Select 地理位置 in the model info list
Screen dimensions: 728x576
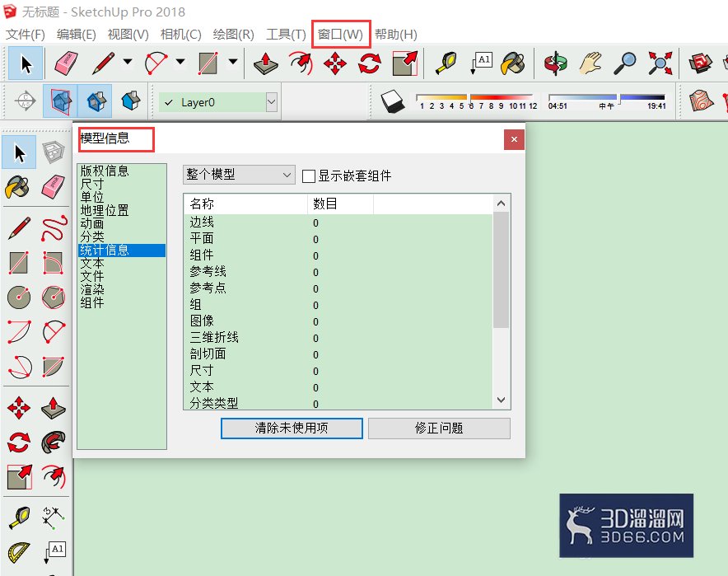pos(105,210)
